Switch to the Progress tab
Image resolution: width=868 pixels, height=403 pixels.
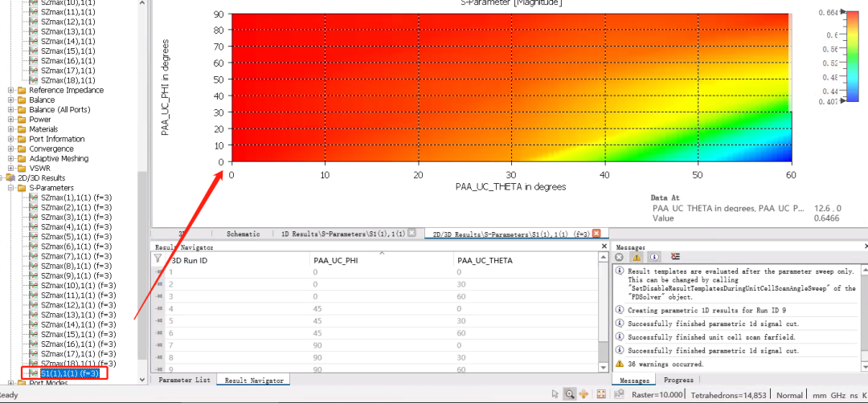[678, 380]
